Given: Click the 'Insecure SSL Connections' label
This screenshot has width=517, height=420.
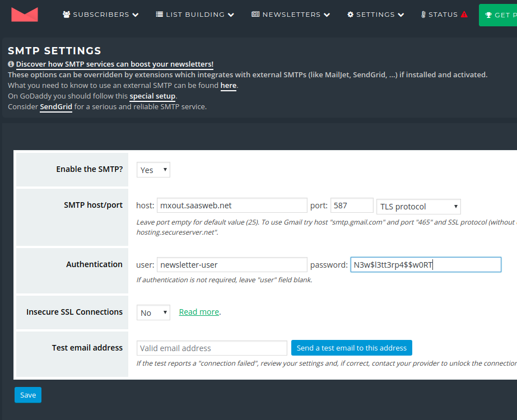Looking at the screenshot, I should coord(74,312).
